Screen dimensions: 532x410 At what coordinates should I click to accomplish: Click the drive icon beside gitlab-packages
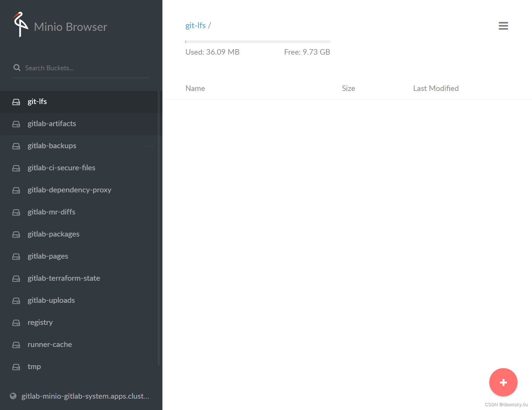tap(16, 234)
